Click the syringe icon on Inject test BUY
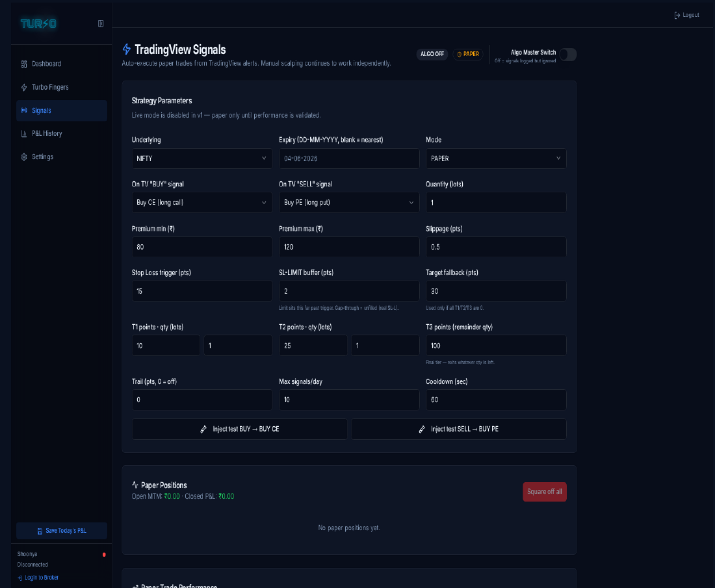This screenshot has height=588, width=715. tap(204, 429)
